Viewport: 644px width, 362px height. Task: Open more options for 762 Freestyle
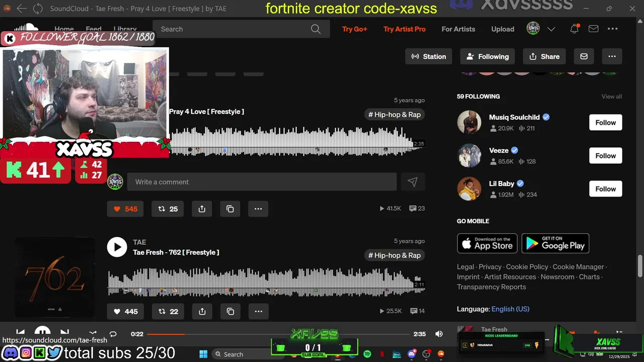pos(258,311)
